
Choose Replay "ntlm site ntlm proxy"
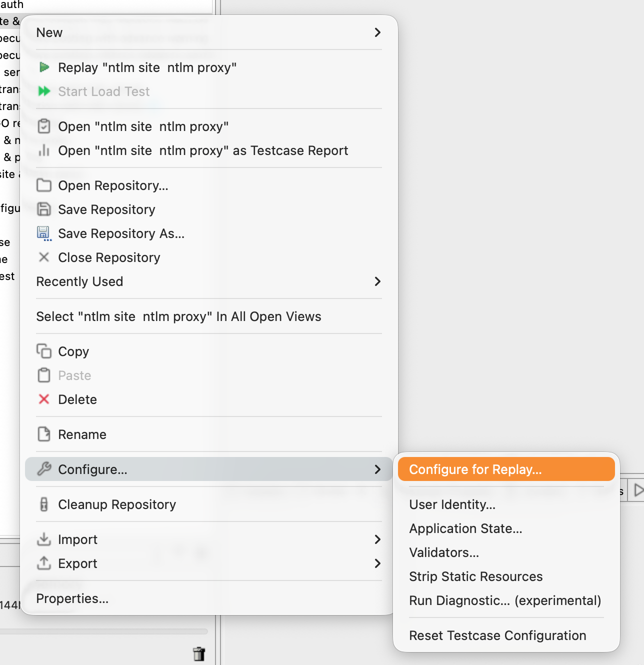coord(208,67)
